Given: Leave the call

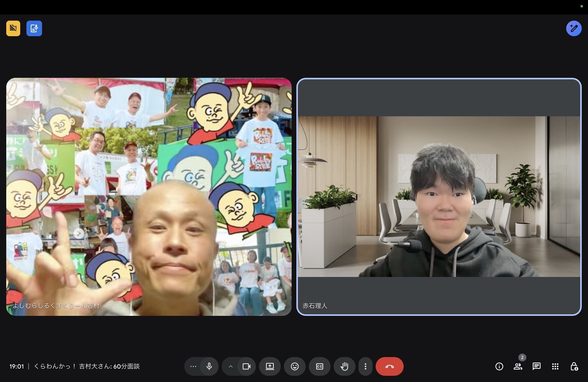Looking at the screenshot, I should 389,366.
